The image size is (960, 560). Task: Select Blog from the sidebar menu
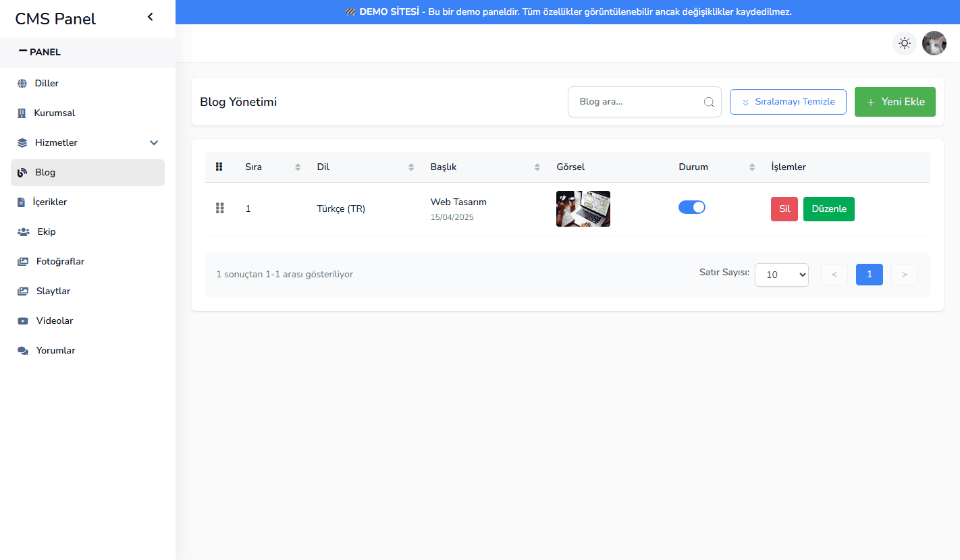point(44,172)
